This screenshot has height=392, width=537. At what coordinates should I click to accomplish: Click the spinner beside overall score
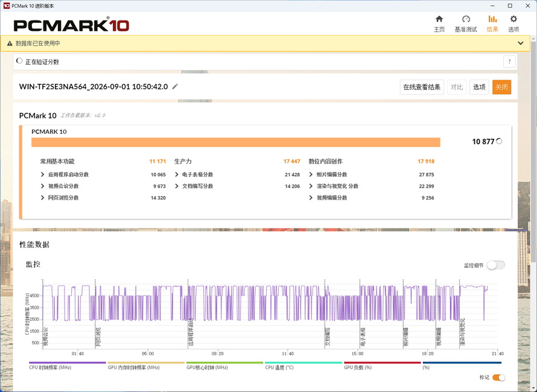[500, 141]
